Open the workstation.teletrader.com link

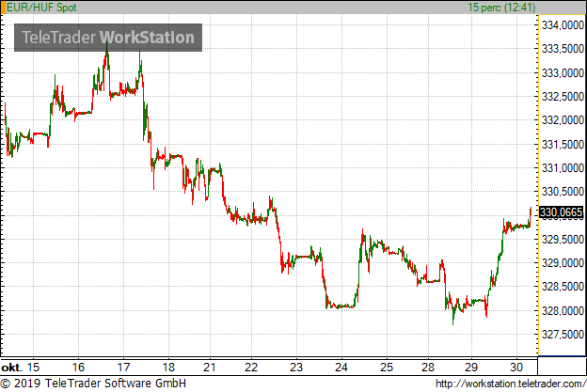pyautogui.click(x=511, y=384)
